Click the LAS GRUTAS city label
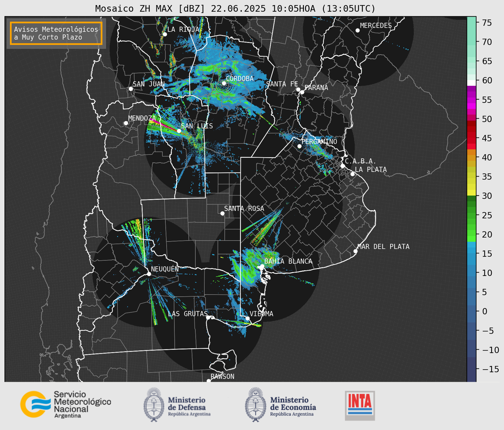The height and width of the screenshot is (430, 504). coord(188,314)
